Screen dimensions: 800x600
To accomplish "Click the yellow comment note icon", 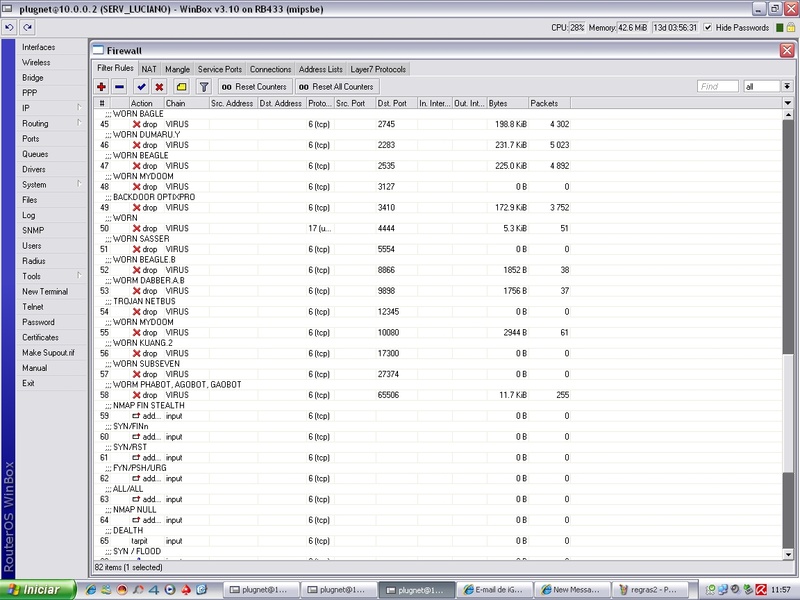I will click(181, 87).
